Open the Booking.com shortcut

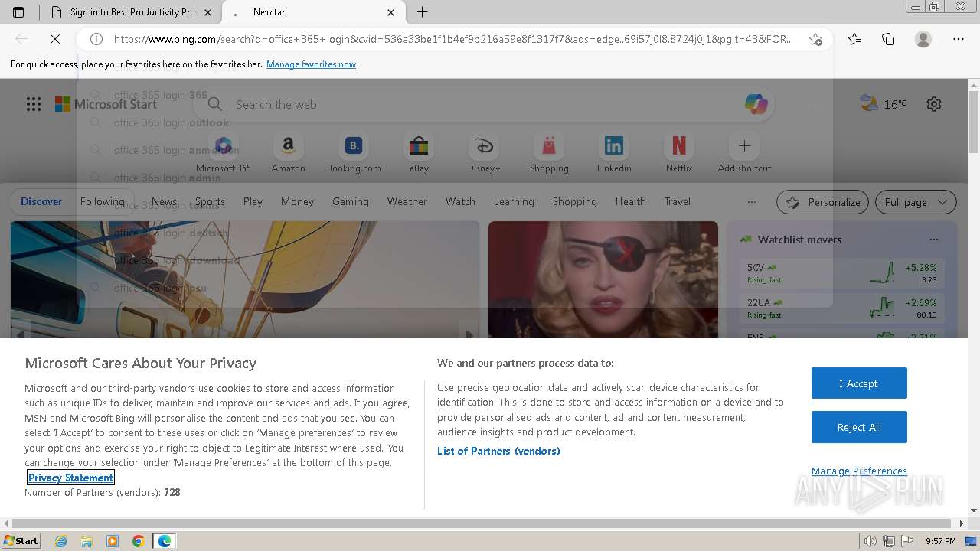coord(354,153)
